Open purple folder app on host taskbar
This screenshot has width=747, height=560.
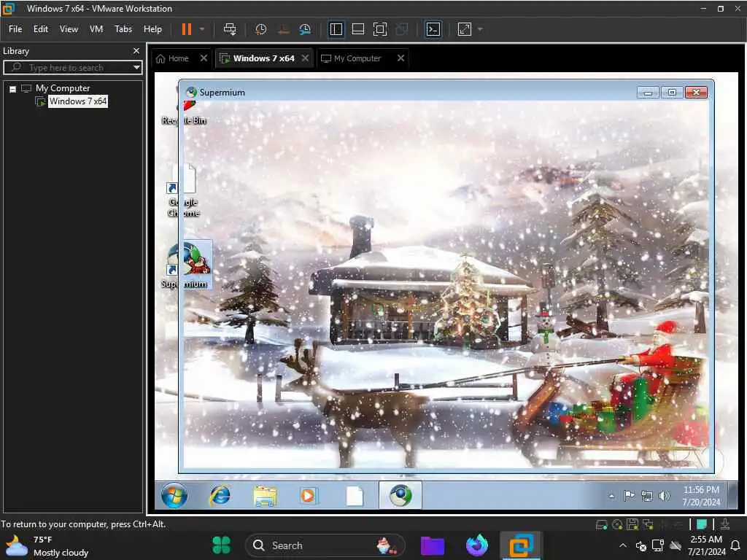click(433, 545)
